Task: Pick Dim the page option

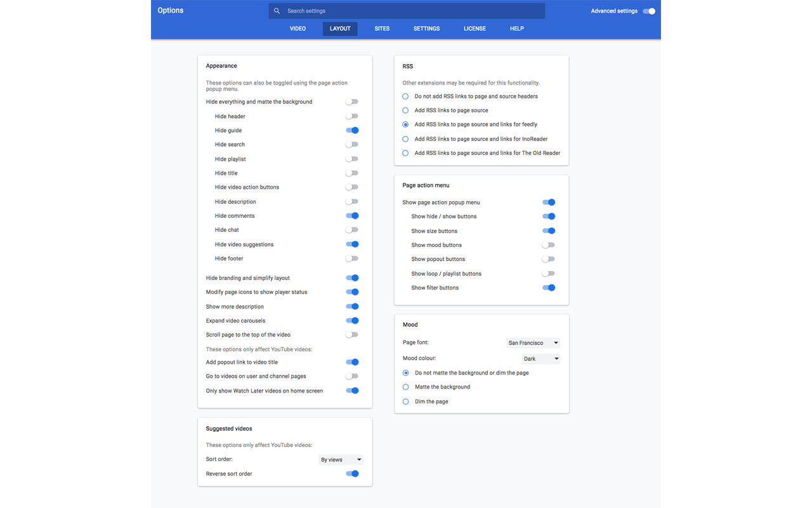Action: pos(405,401)
